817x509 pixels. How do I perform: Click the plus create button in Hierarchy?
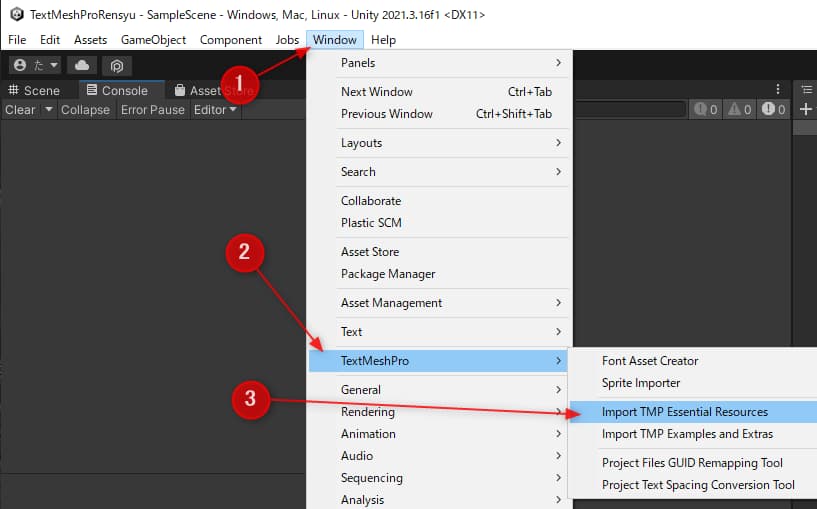point(807,109)
